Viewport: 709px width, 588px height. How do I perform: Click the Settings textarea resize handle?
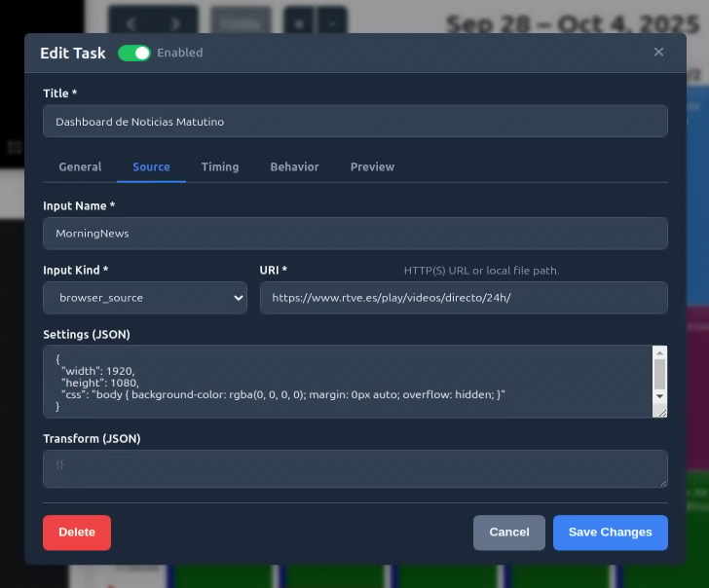[662, 412]
